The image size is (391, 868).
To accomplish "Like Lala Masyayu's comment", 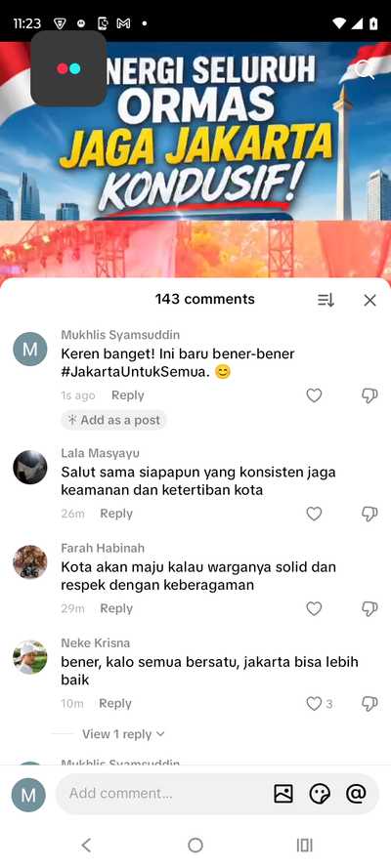I will pyautogui.click(x=314, y=514).
